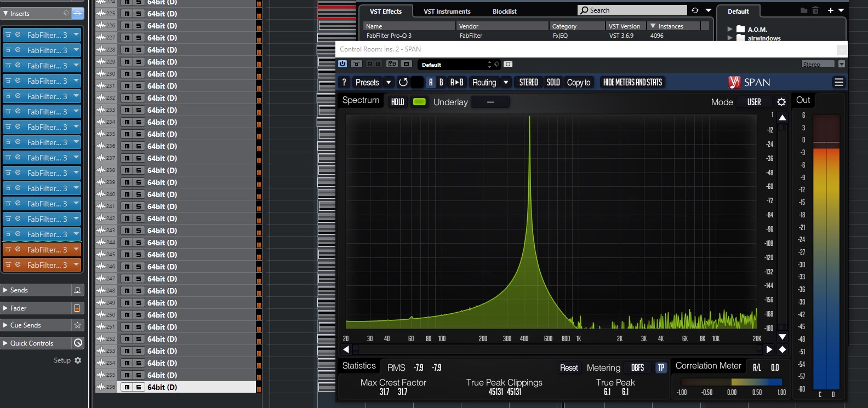Open Spectrum mode settings gear in SPAN
This screenshot has height=408, width=868.
pyautogui.click(x=781, y=102)
